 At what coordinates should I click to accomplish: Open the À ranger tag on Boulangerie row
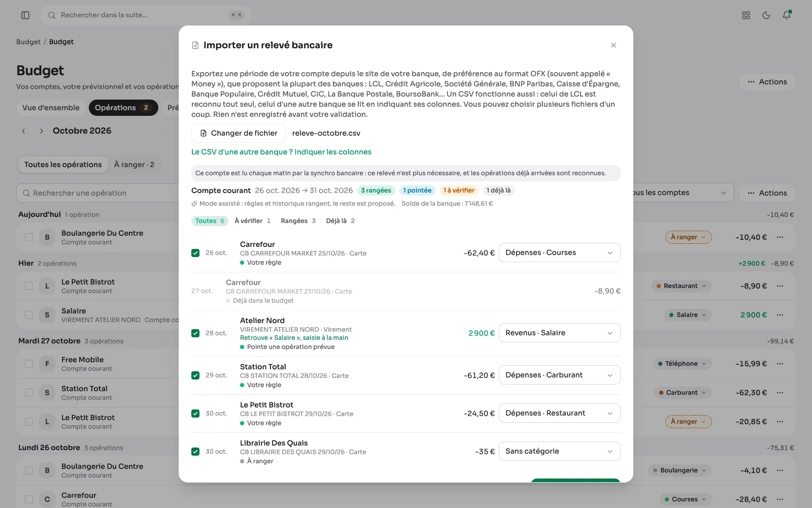688,237
